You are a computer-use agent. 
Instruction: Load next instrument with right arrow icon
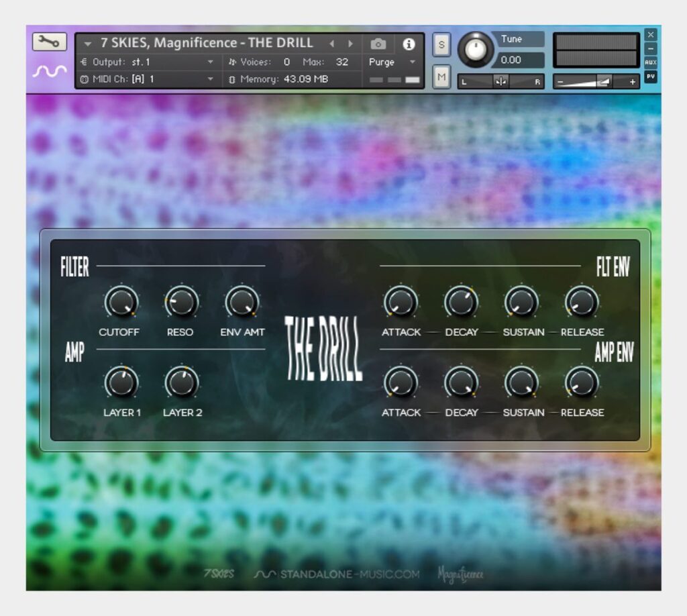tap(351, 43)
